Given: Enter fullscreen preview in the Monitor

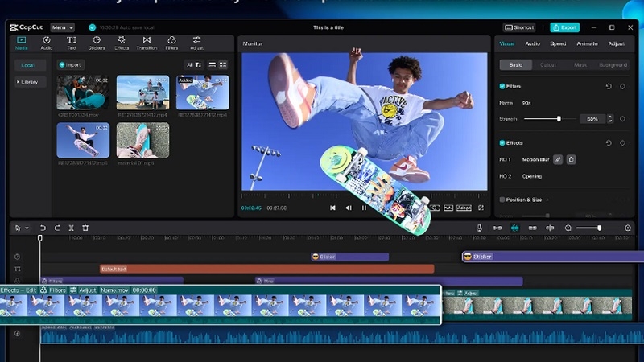Looking at the screenshot, I should click(x=481, y=208).
